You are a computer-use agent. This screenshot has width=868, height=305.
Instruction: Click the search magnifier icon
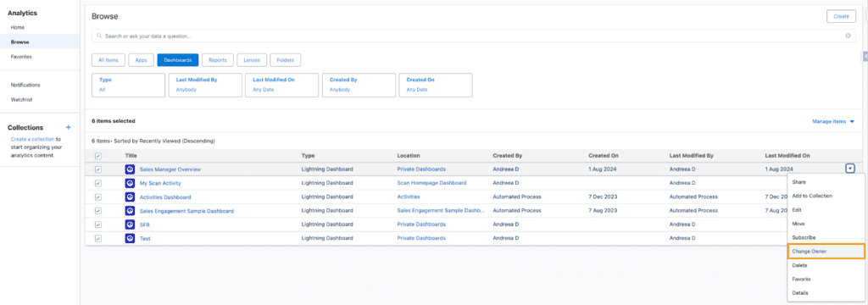point(99,36)
